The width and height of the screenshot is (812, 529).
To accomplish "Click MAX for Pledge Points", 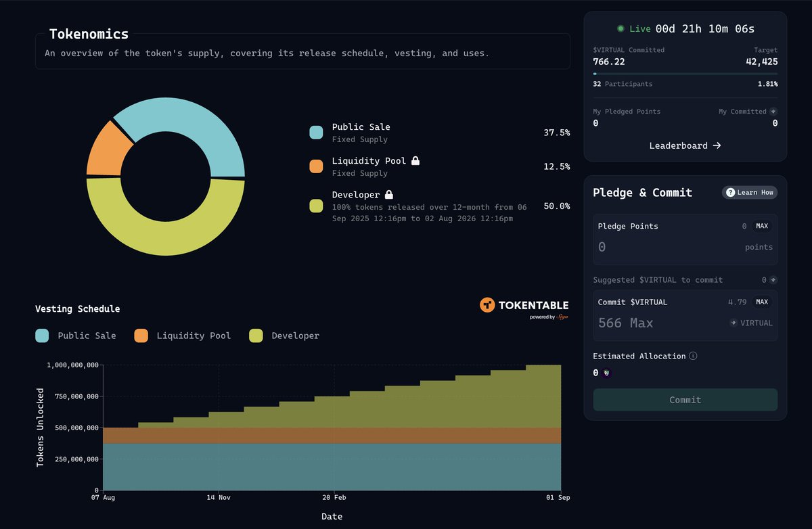I will [x=762, y=226].
